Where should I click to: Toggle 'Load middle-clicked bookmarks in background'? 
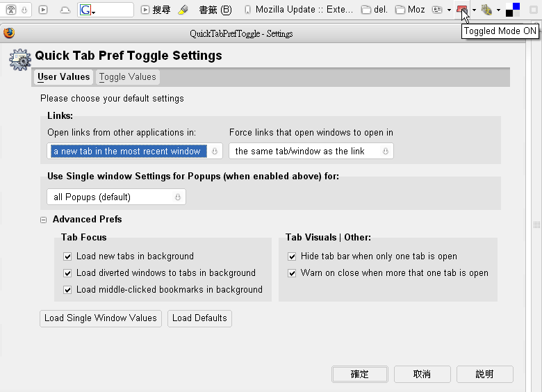(x=68, y=290)
